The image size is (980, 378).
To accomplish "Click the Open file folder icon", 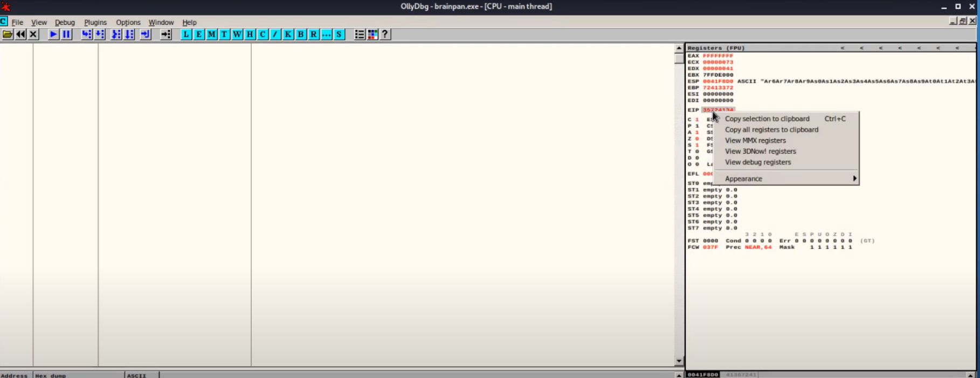I will click(8, 35).
